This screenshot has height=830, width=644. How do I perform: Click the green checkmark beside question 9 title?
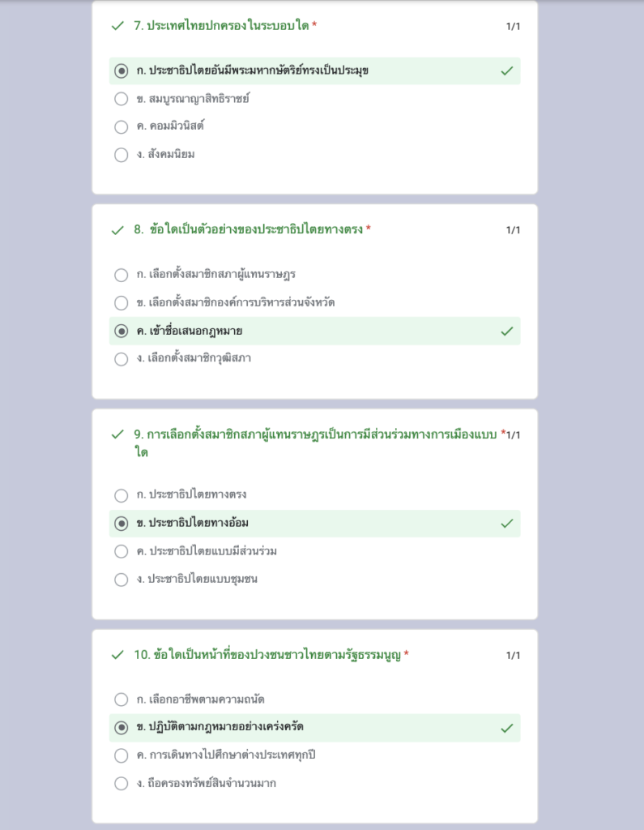117,434
